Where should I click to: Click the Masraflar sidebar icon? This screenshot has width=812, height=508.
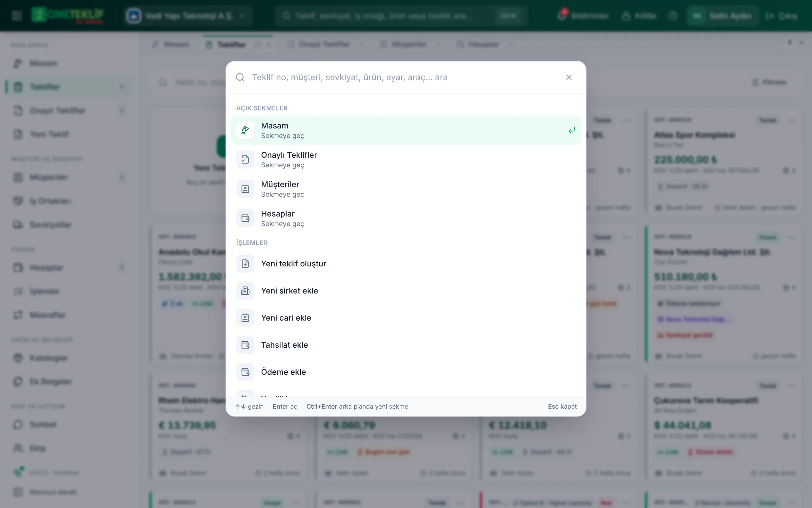[18, 315]
